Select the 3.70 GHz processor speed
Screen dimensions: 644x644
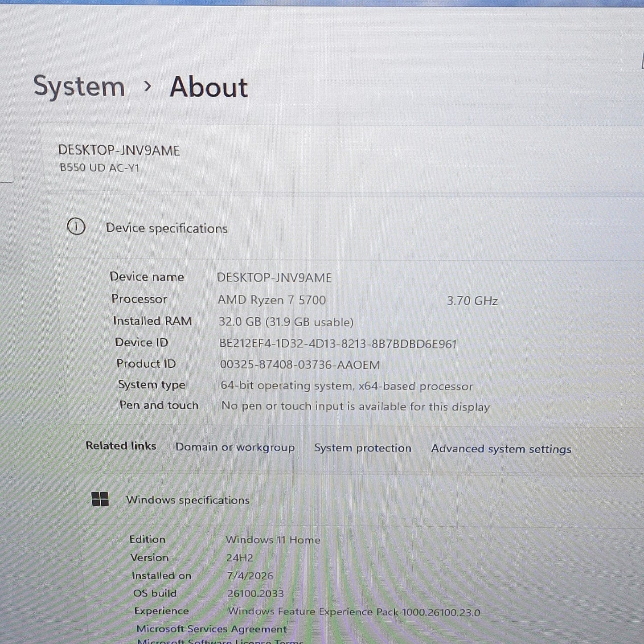pos(472,301)
